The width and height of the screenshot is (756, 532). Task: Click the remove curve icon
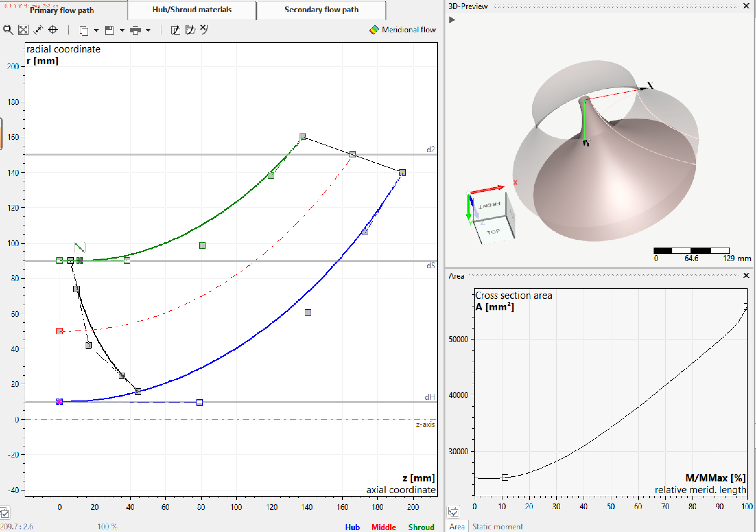pos(204,29)
